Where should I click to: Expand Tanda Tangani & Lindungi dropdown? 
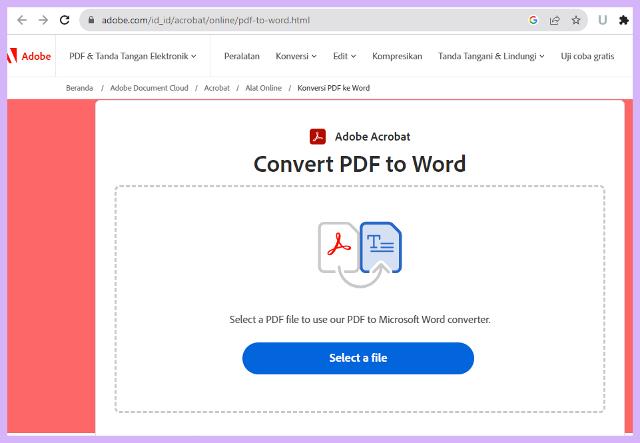pyautogui.click(x=491, y=56)
